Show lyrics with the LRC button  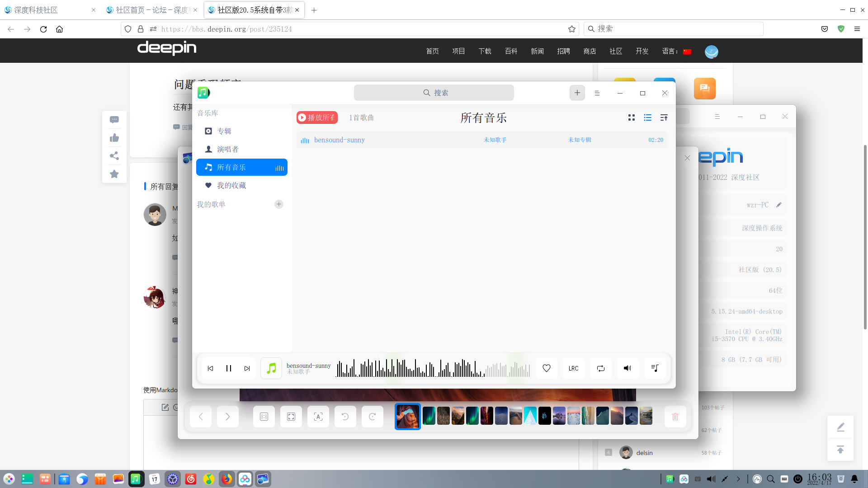[573, 368]
